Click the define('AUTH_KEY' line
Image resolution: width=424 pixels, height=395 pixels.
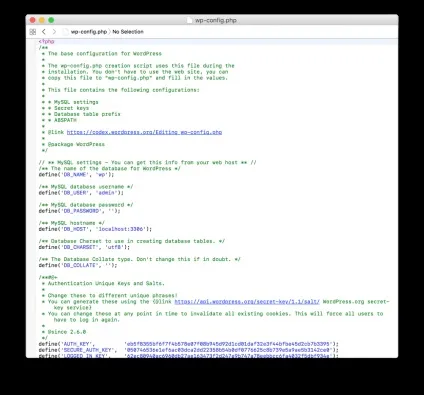[189, 344]
